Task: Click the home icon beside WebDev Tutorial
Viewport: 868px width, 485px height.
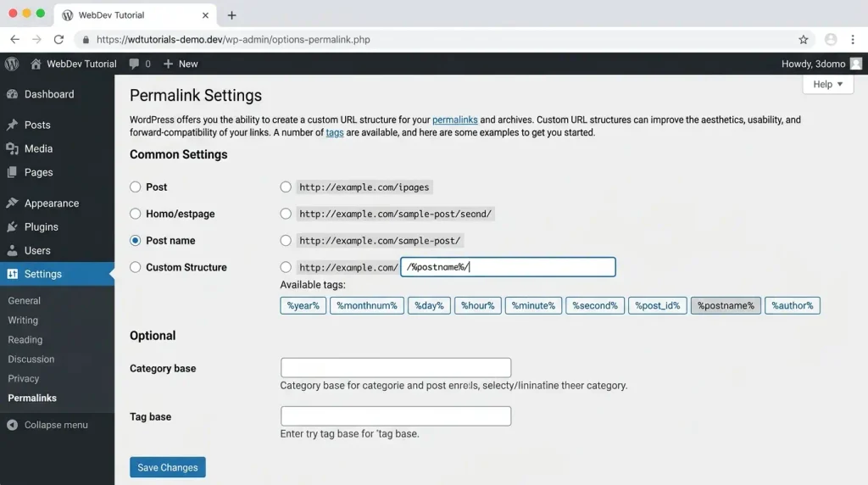Action: pos(36,64)
